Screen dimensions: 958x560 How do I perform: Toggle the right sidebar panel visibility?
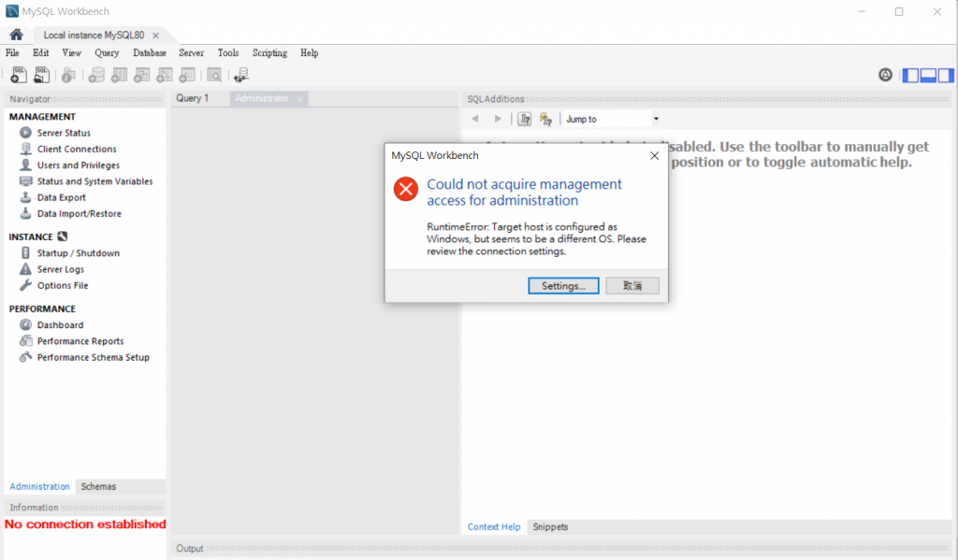[x=945, y=75]
